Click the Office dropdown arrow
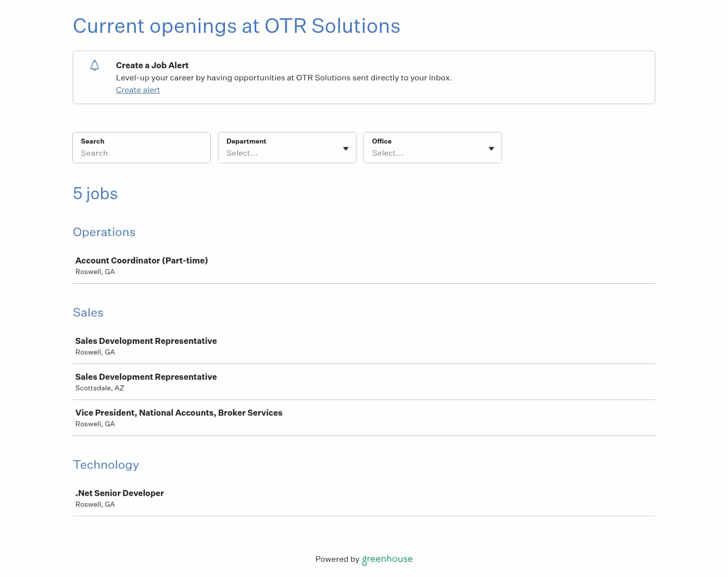Image resolution: width=728 pixels, height=577 pixels. point(491,149)
